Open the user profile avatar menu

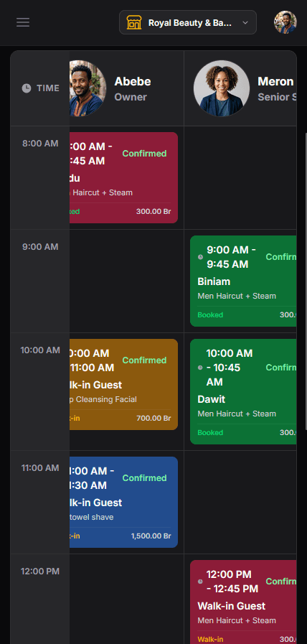pyautogui.click(x=285, y=22)
